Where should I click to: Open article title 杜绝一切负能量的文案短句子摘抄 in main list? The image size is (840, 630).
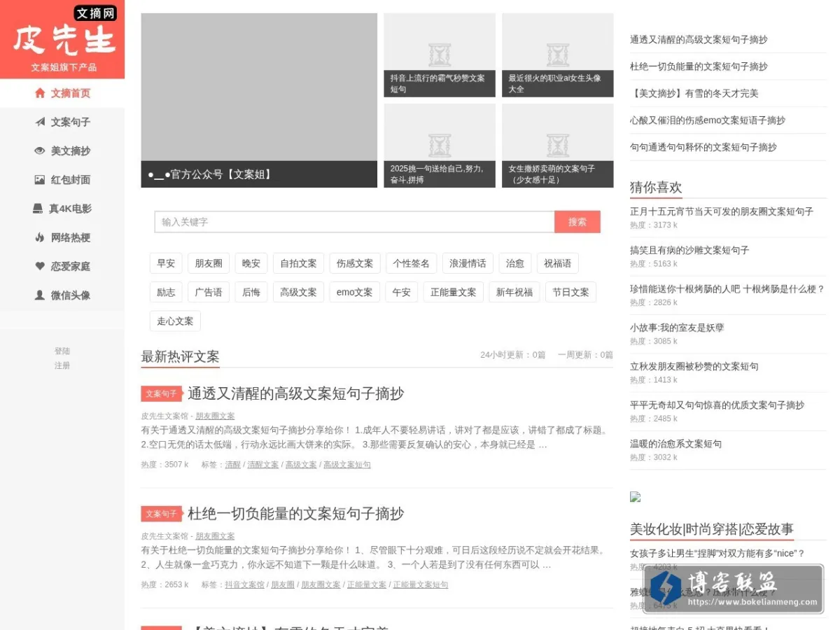pyautogui.click(x=295, y=514)
